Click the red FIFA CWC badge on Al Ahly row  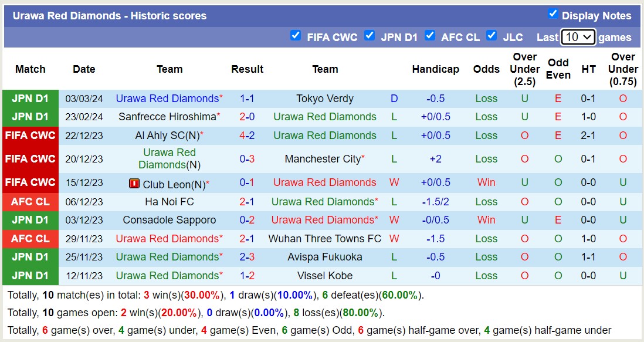tap(30, 136)
